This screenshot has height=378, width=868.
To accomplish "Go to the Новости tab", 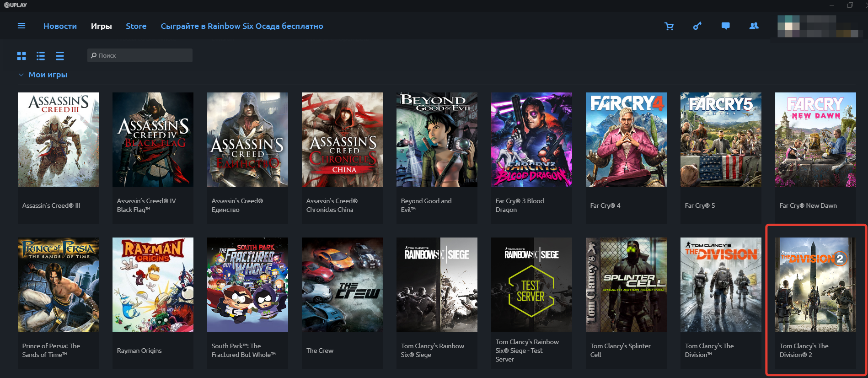I will tap(60, 26).
